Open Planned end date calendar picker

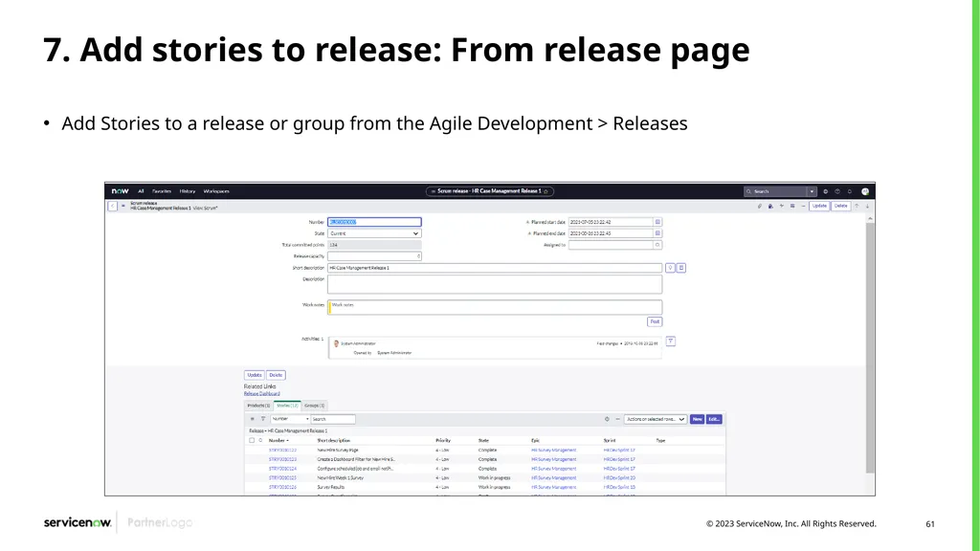657,233
